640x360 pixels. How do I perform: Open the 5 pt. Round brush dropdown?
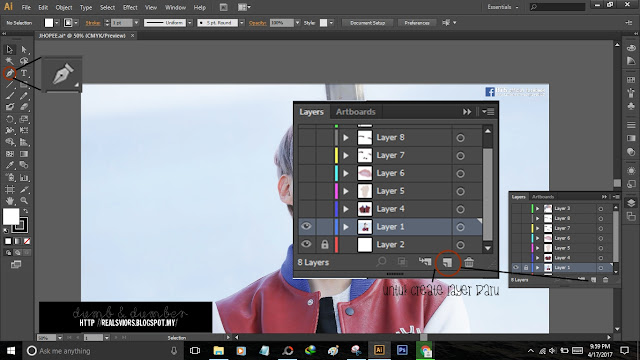pyautogui.click(x=242, y=23)
